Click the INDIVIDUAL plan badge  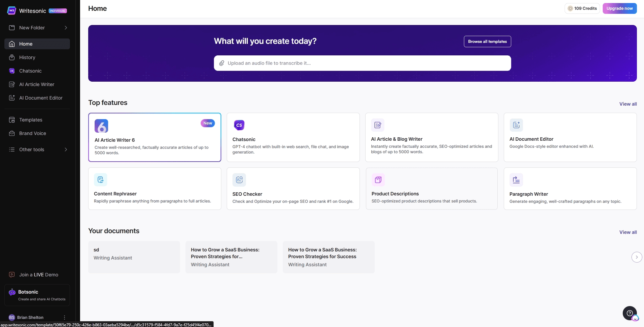click(x=58, y=11)
